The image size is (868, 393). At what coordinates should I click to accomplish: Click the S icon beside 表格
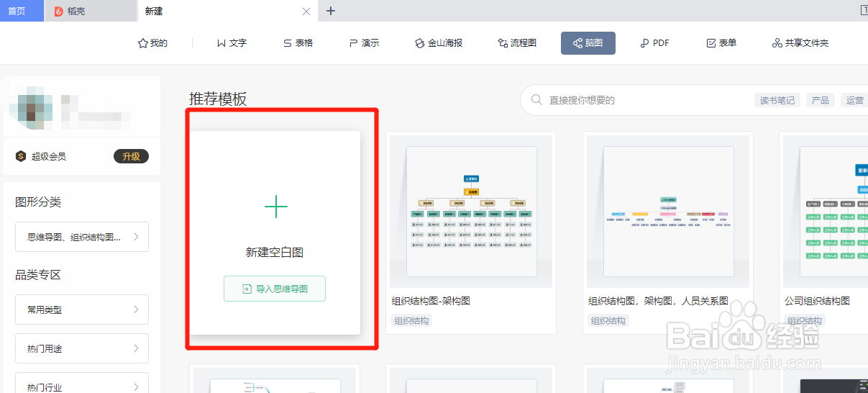point(287,43)
